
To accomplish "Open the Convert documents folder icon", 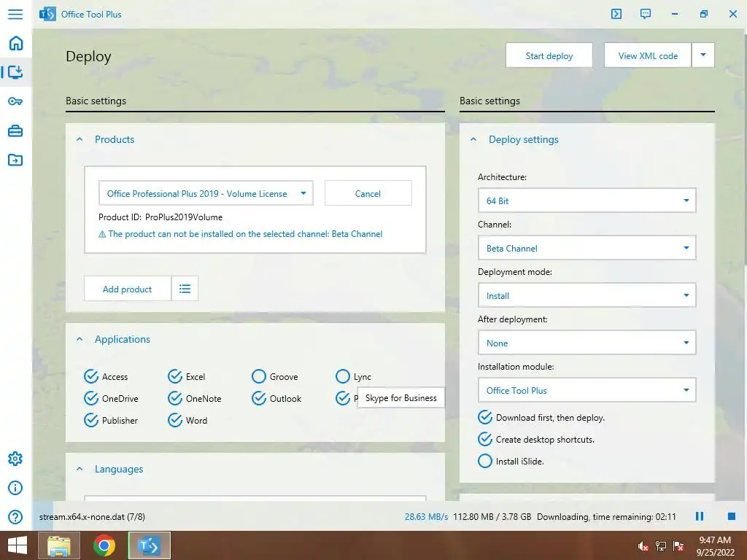I will (15, 160).
